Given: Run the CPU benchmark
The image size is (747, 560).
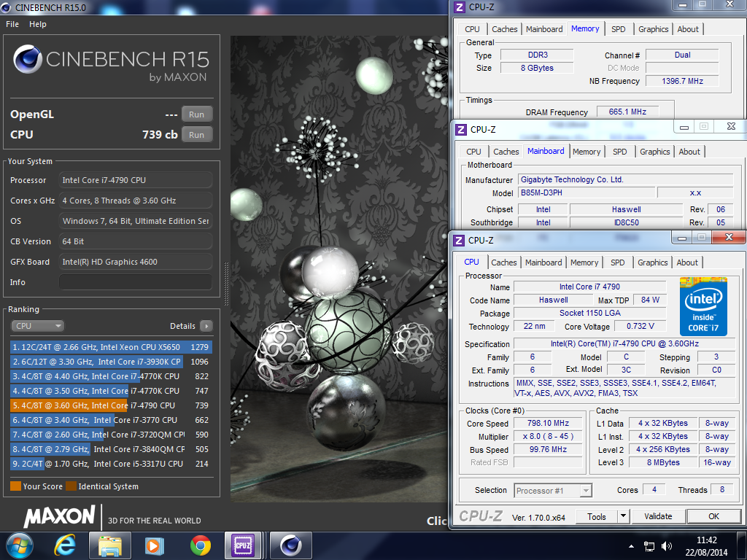Looking at the screenshot, I should pyautogui.click(x=197, y=135).
